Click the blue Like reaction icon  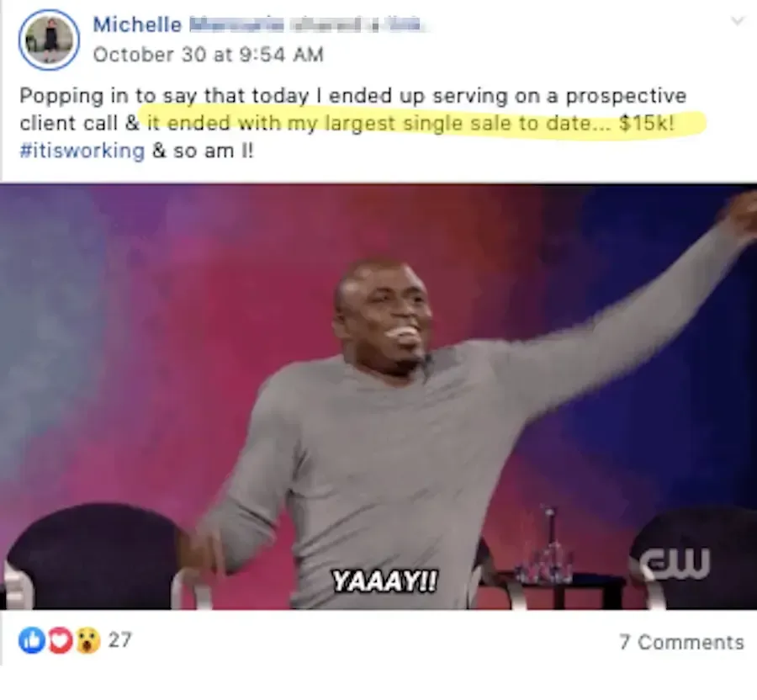tap(32, 640)
